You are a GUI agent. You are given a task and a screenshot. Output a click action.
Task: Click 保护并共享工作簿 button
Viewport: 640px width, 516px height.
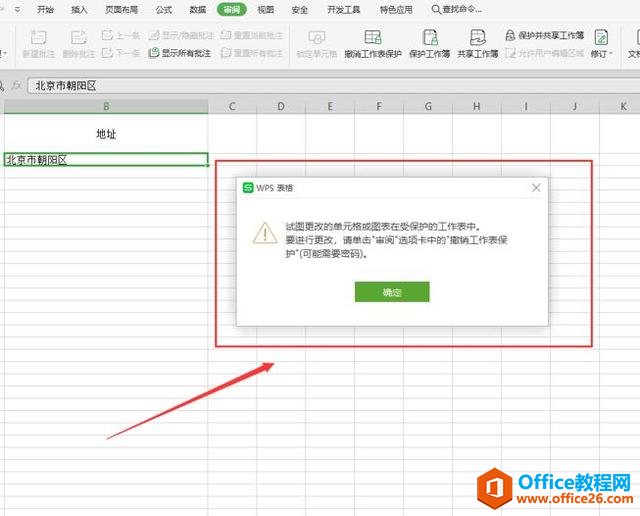tap(544, 35)
